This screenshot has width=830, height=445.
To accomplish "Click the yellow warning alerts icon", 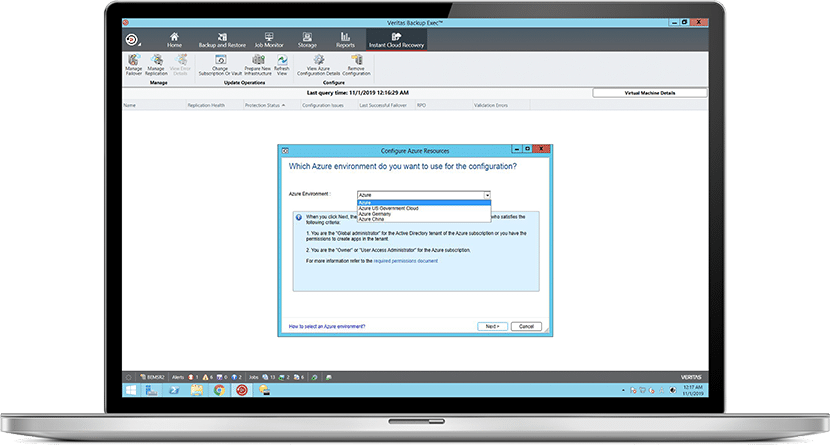I will 205,377.
